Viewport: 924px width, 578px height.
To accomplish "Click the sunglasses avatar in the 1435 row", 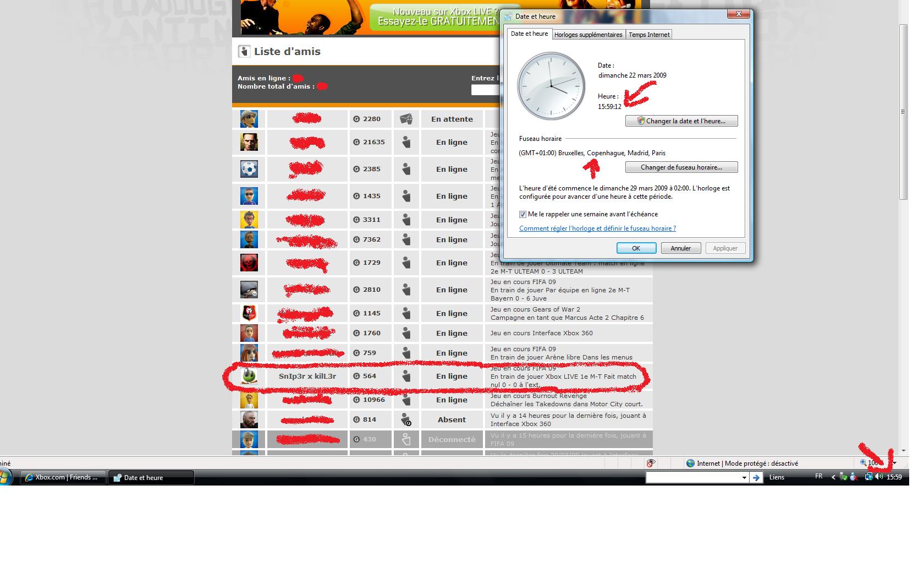I will point(249,196).
